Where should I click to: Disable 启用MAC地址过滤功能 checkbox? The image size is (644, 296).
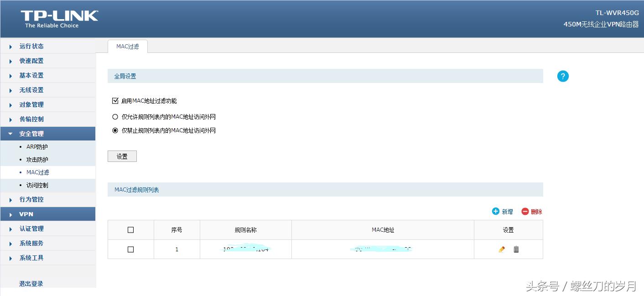pos(115,101)
